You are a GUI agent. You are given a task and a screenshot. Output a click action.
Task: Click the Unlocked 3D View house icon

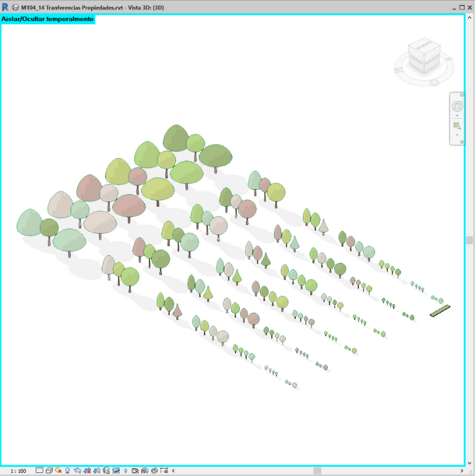106,471
